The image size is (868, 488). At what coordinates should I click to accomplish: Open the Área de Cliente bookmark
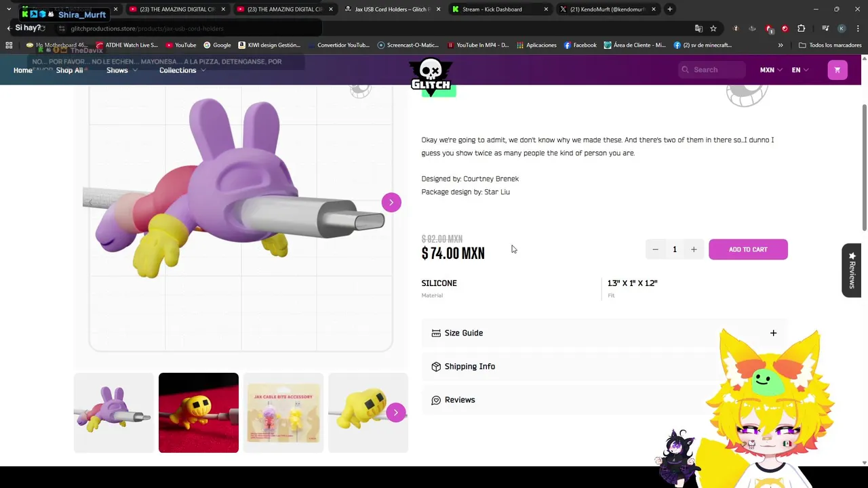(x=635, y=45)
